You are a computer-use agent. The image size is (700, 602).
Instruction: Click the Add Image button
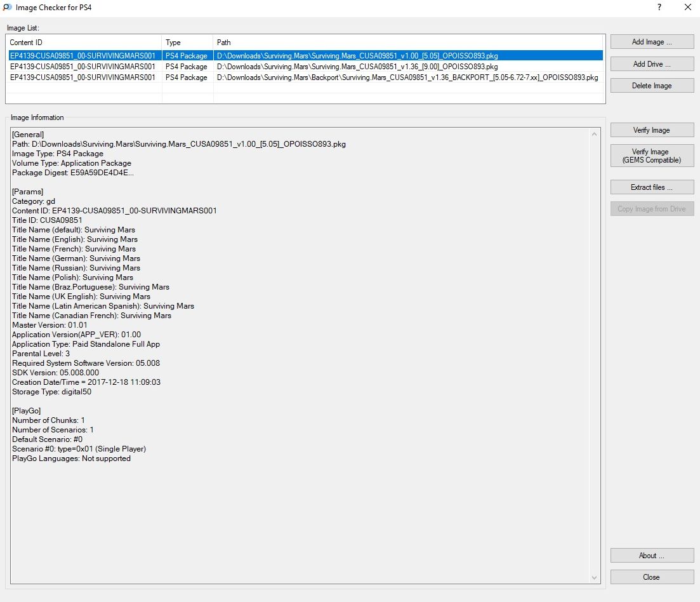(x=652, y=42)
